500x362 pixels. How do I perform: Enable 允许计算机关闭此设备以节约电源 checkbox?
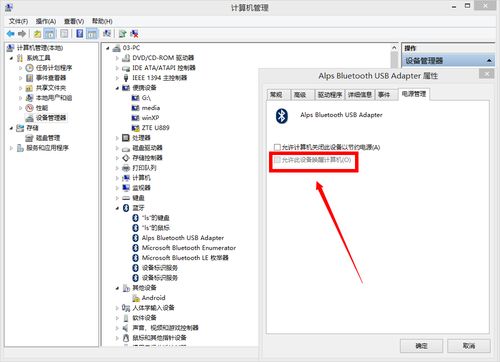pyautogui.click(x=277, y=147)
